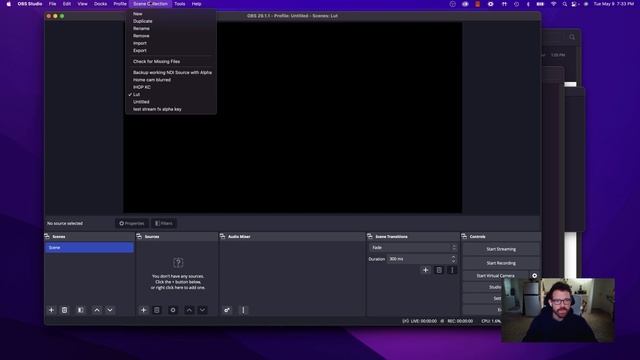The image size is (640, 360).
Task: Open Control Center in menu bar
Action: (x=575, y=4)
